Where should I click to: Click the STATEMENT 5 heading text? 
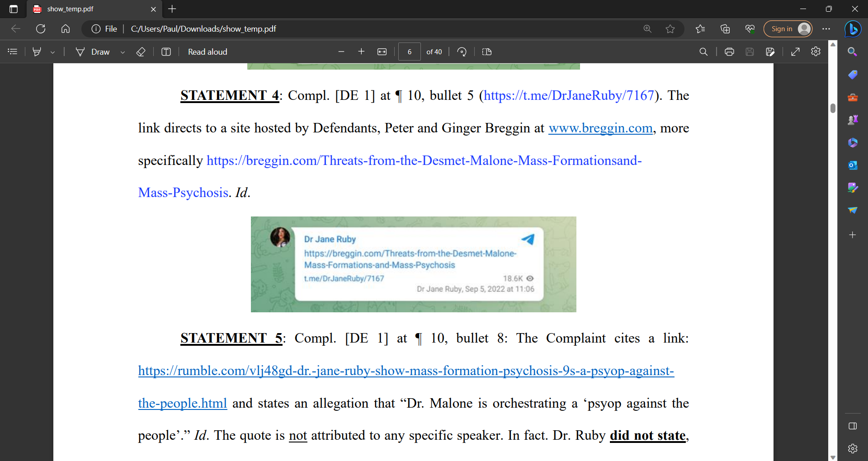[x=231, y=338]
